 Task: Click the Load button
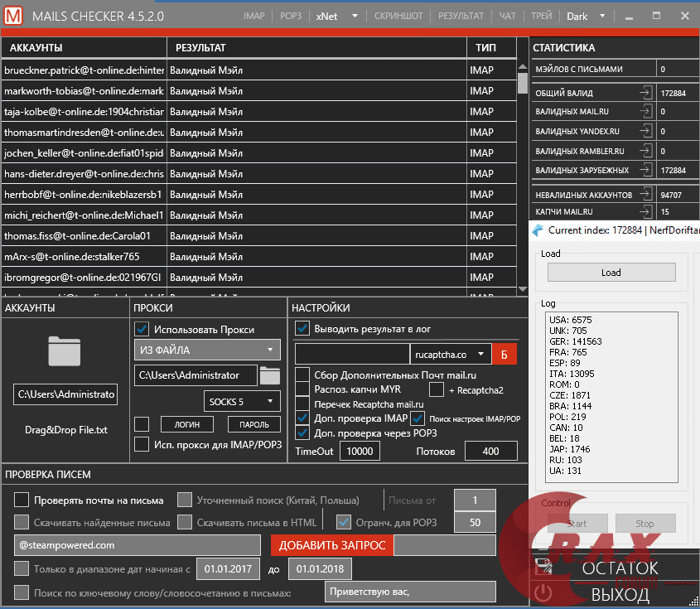[611, 272]
